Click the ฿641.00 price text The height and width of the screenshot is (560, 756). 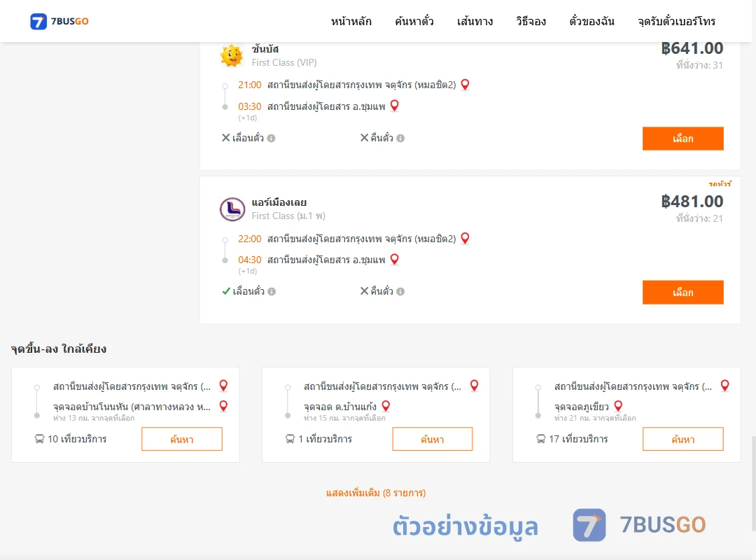(x=692, y=48)
